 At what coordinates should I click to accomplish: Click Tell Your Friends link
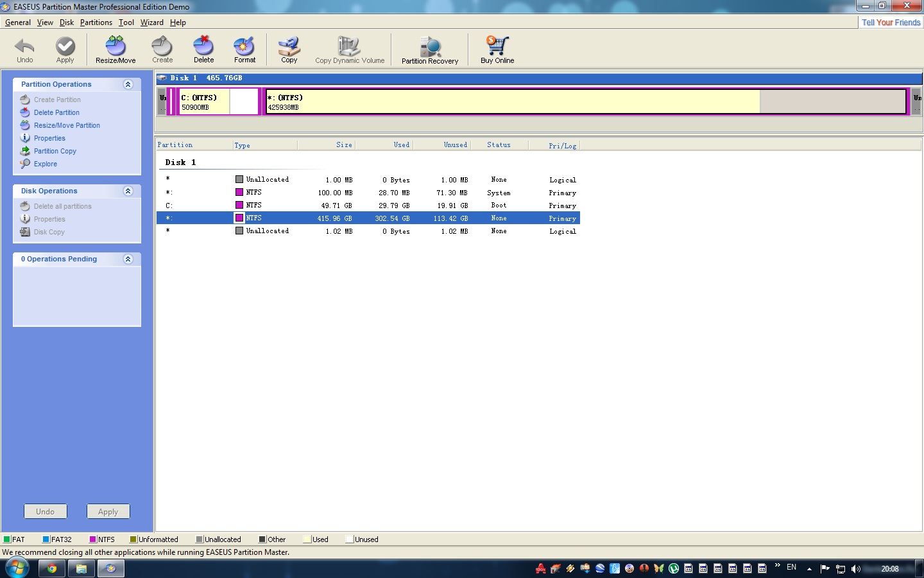(x=891, y=22)
